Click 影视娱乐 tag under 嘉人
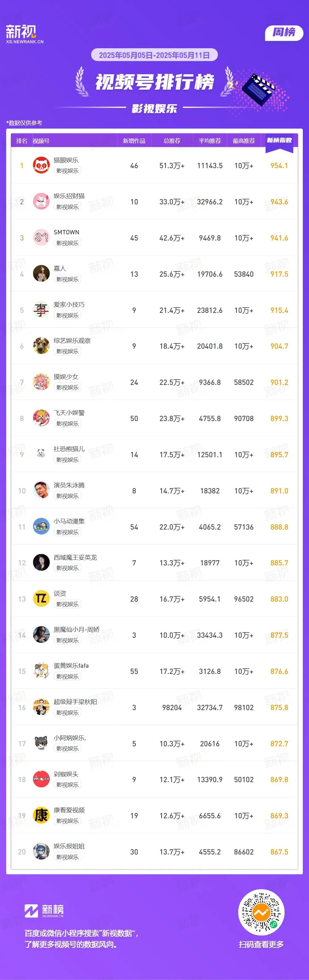Image resolution: width=309 pixels, height=980 pixels. [x=67, y=279]
